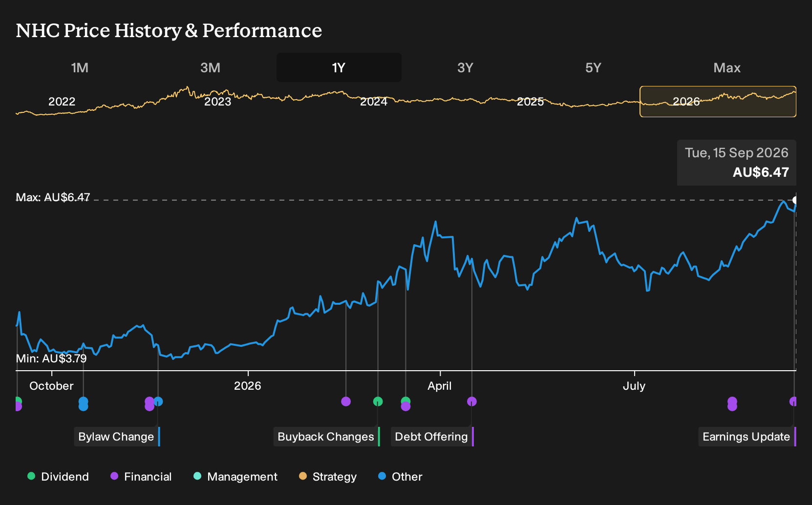Click the purple dot above Earnings Update

793,401
